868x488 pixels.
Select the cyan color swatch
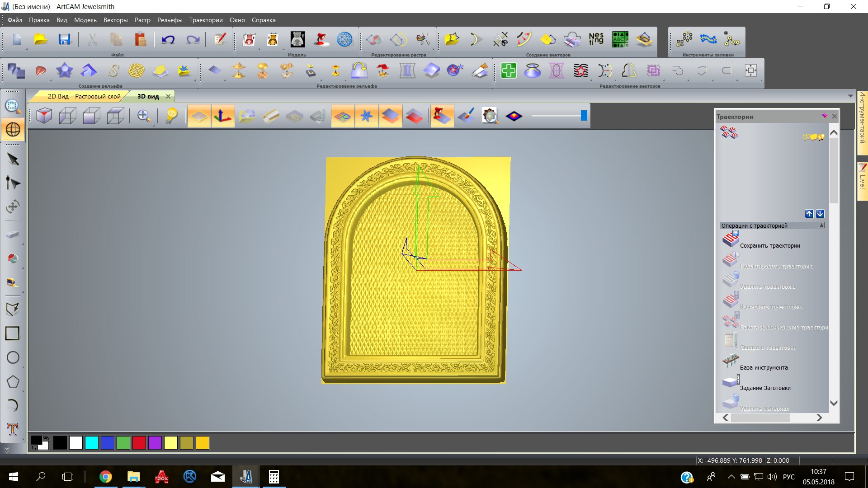pos(92,443)
